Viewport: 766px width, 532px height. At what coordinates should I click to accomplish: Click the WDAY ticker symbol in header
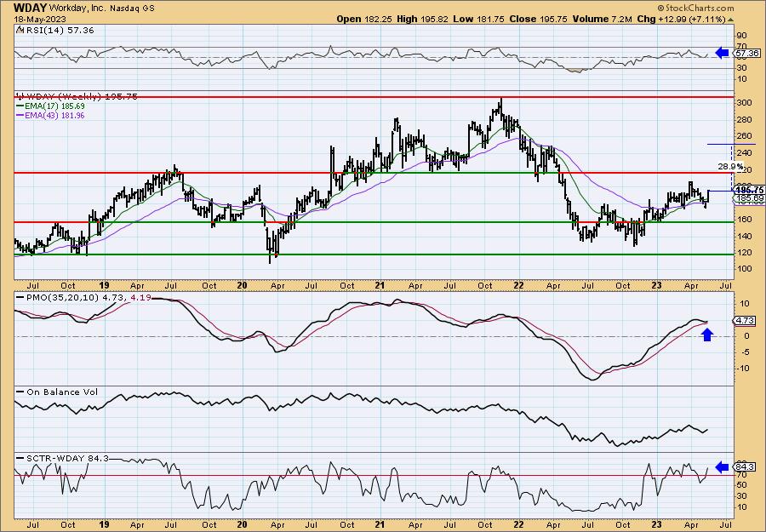point(31,8)
